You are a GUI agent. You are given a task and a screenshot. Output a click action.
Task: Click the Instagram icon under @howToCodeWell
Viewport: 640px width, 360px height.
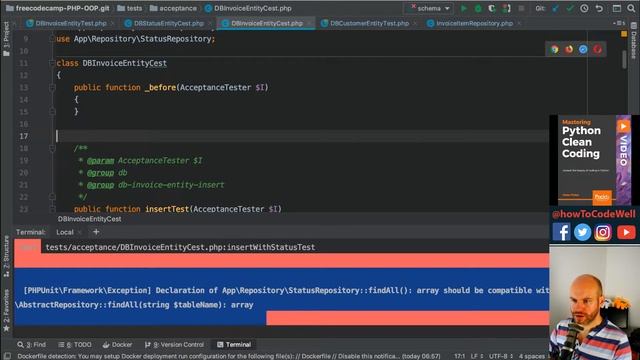(x=603, y=232)
